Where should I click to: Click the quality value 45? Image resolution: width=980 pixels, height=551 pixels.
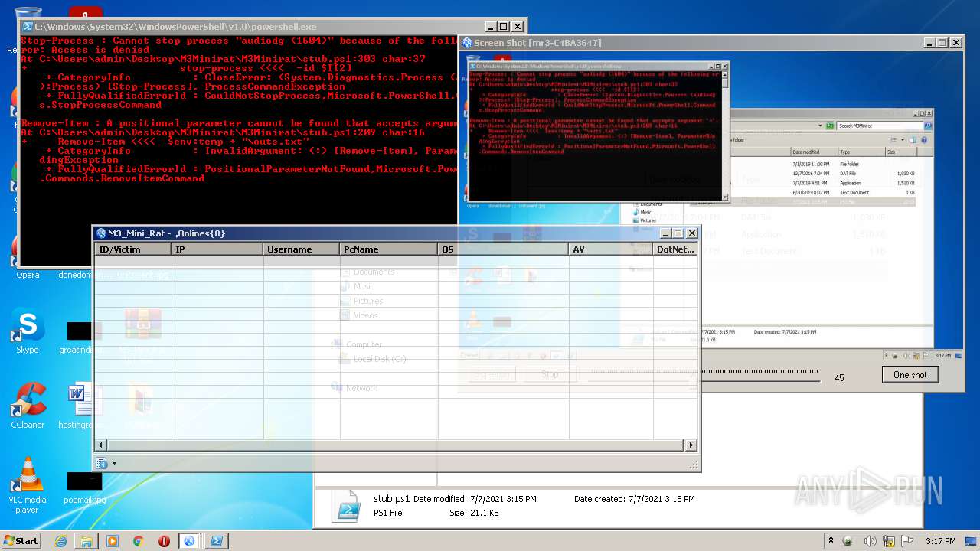839,377
